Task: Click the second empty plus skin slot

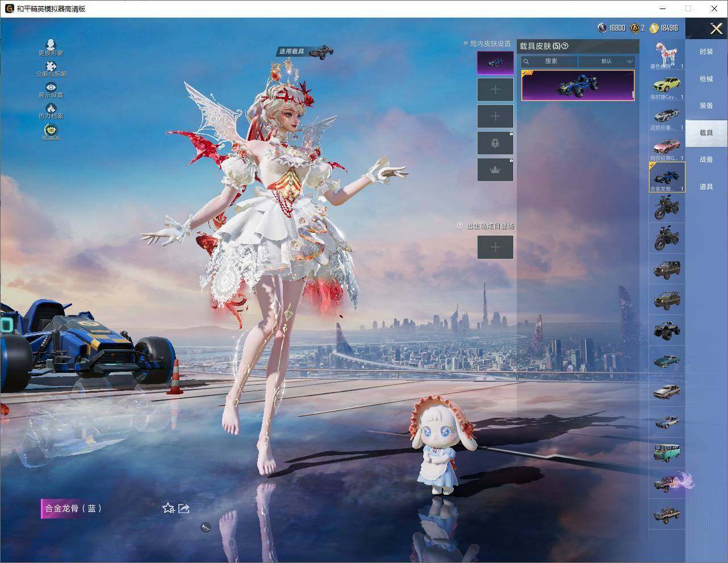Action: tap(495, 116)
